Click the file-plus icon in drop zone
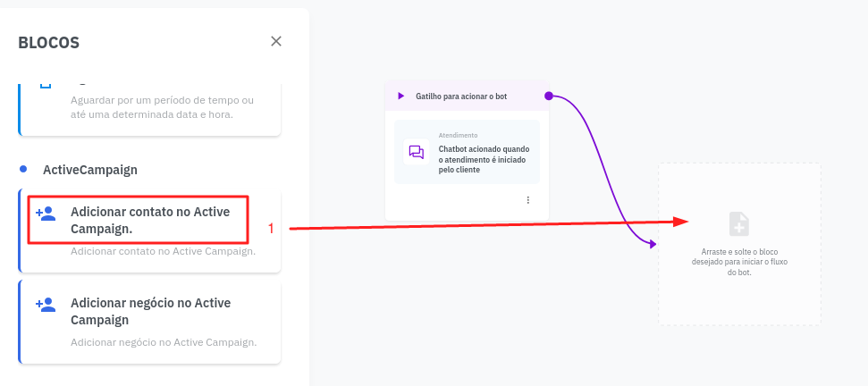Screen dimensions: 868x386 click(739, 223)
